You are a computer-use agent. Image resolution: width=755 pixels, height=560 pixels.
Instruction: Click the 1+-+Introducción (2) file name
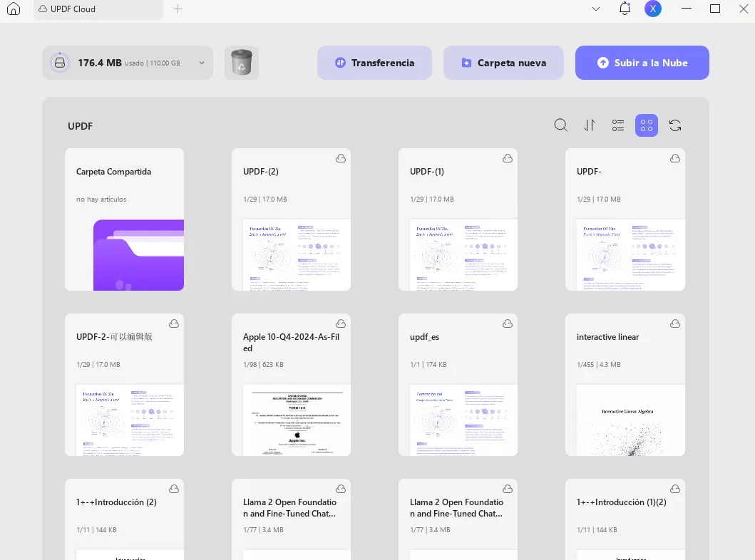pyautogui.click(x=116, y=502)
